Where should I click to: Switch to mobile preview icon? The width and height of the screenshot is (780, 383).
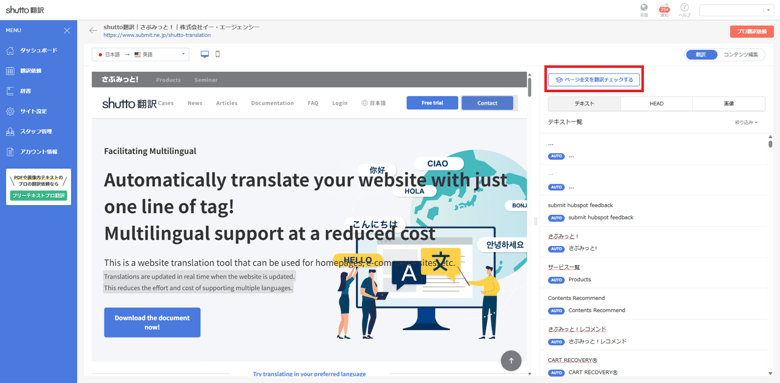click(x=217, y=54)
